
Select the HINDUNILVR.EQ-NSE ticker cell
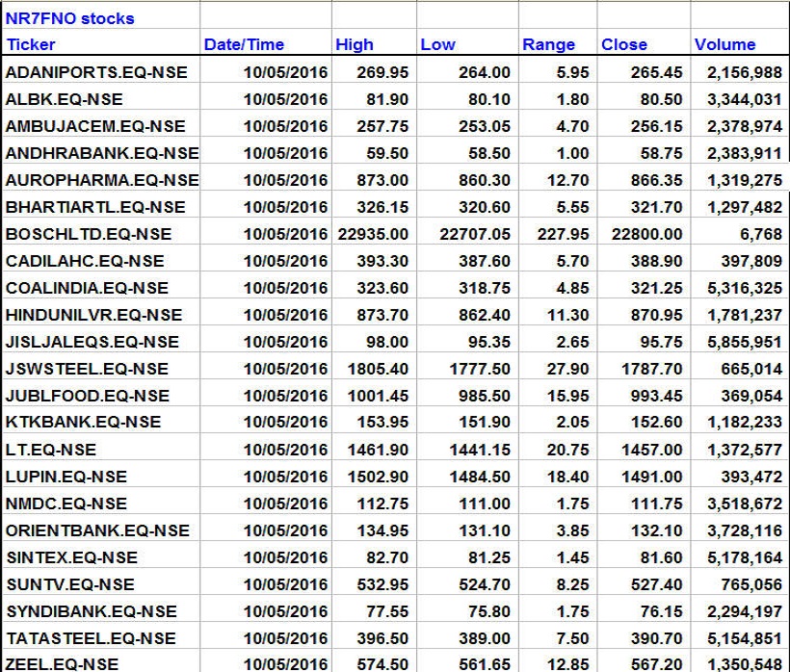pyautogui.click(x=93, y=315)
